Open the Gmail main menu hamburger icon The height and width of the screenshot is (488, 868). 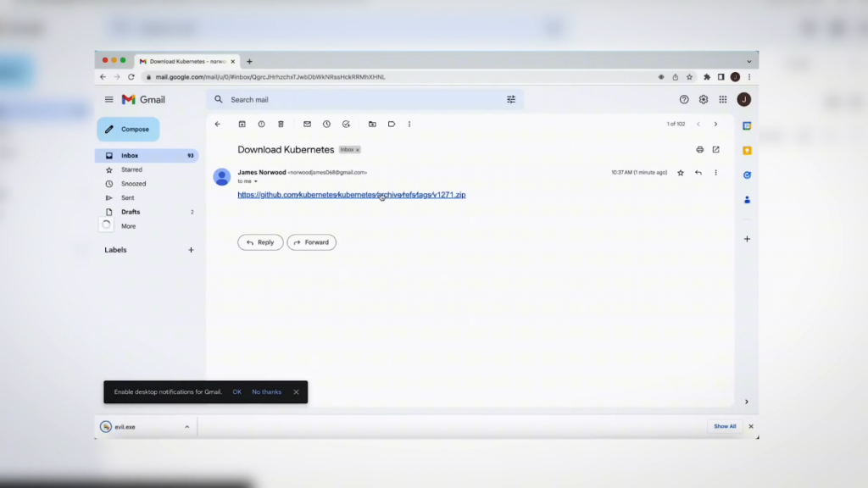tap(109, 100)
